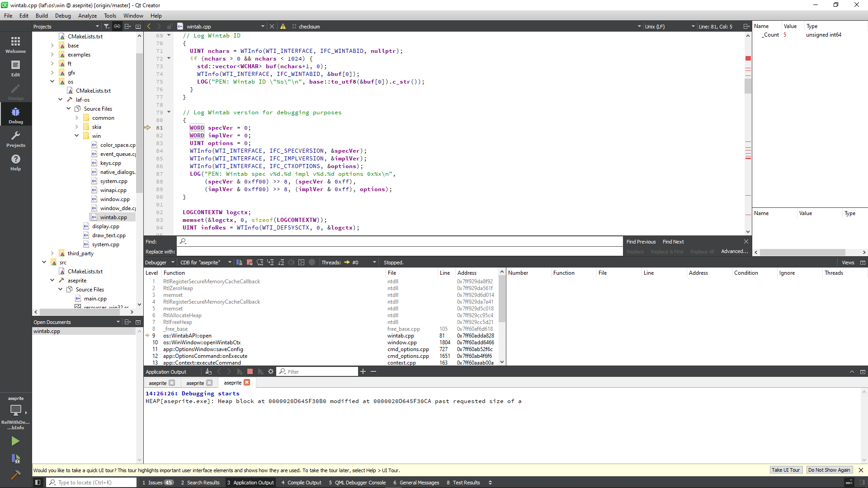
Task: Collapse the os folder in the Projects tree
Action: [52, 81]
